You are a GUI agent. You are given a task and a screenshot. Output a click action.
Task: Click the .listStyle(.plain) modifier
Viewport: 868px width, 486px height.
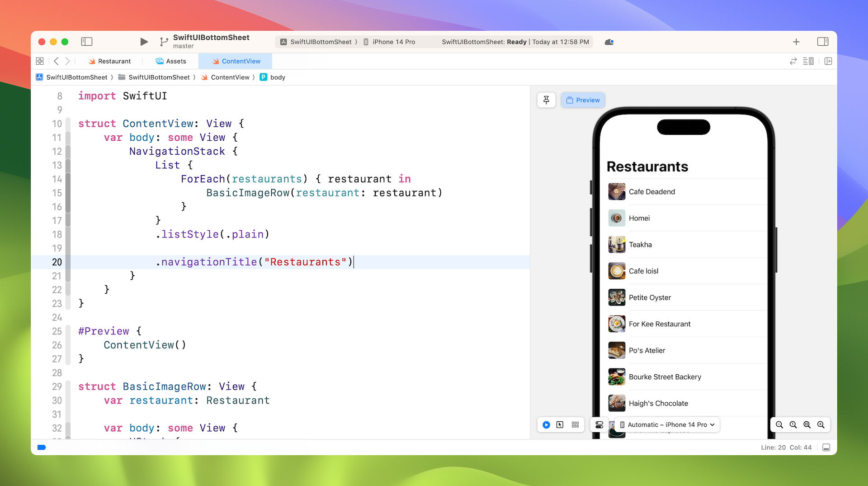(x=212, y=234)
